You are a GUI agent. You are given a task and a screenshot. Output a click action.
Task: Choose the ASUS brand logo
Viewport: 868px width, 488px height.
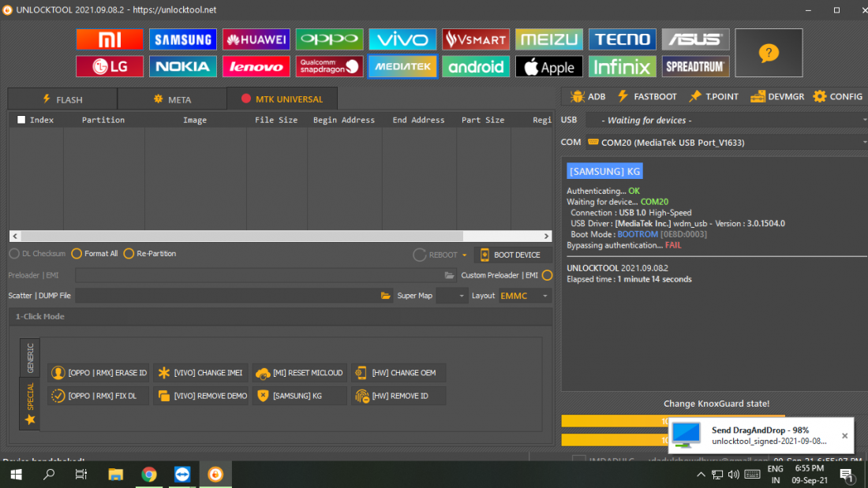695,39
